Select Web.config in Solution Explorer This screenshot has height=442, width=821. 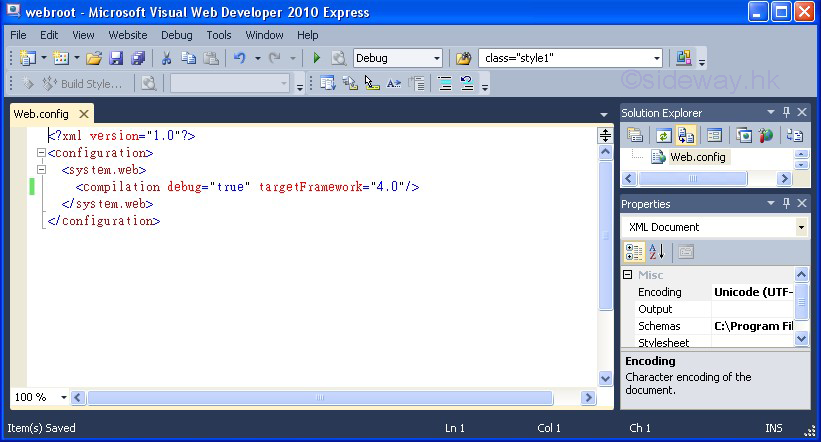[x=696, y=157]
